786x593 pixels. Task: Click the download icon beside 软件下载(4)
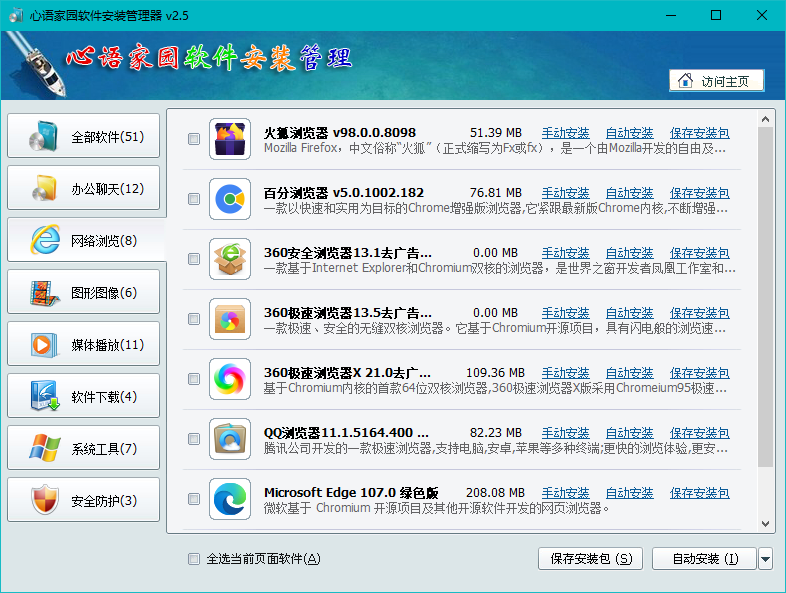(44, 396)
